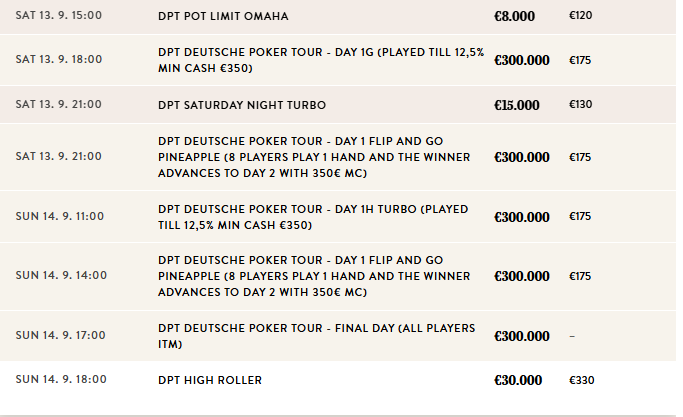Select the Sat 13. 9. 15:00 date cell
683x417 pixels.
pyautogui.click(x=59, y=17)
